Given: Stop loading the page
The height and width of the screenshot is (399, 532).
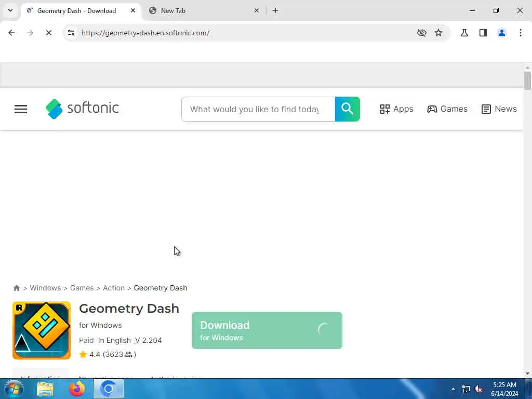Looking at the screenshot, I should [x=48, y=33].
